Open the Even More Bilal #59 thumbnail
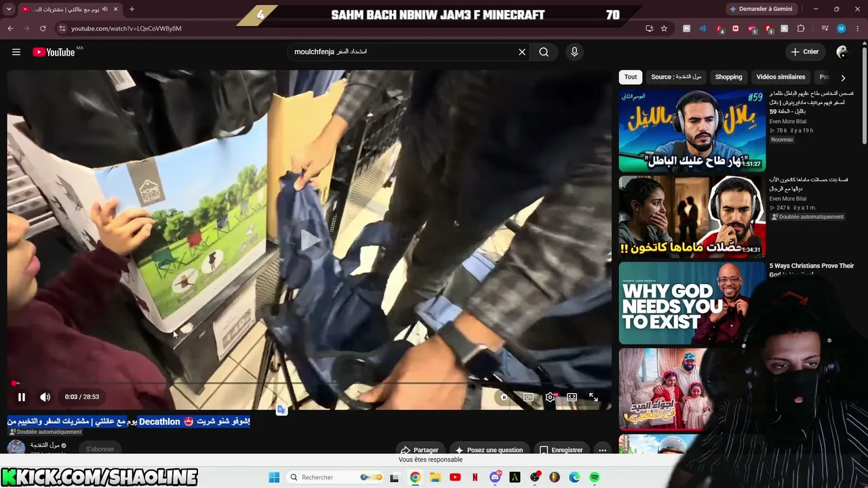This screenshot has height=488, width=868. (692, 131)
